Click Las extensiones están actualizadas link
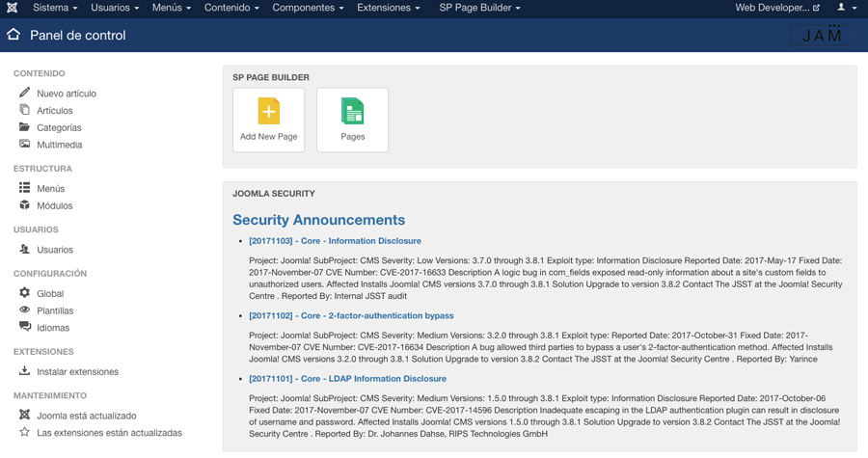868x458 pixels. (x=110, y=433)
